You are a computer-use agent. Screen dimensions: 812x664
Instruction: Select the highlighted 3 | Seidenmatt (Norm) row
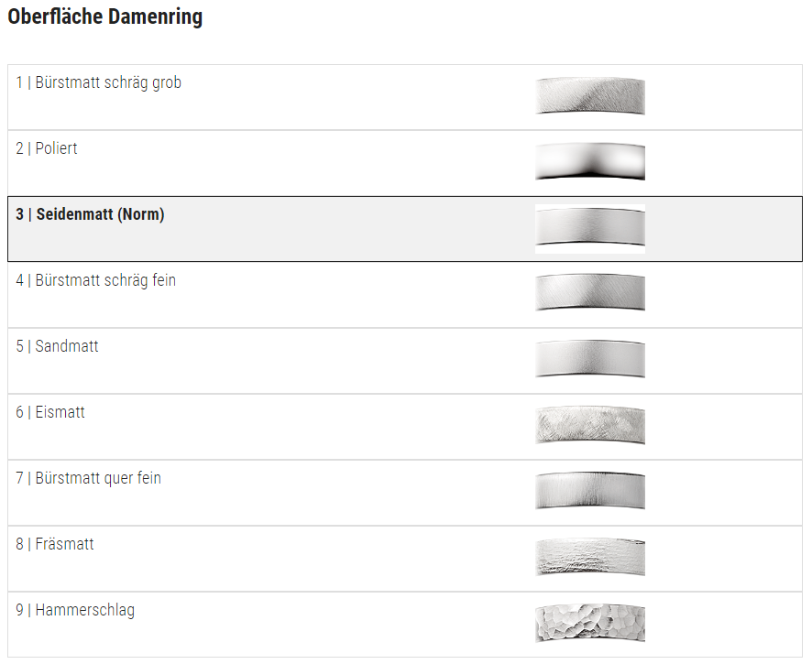tap(405, 229)
